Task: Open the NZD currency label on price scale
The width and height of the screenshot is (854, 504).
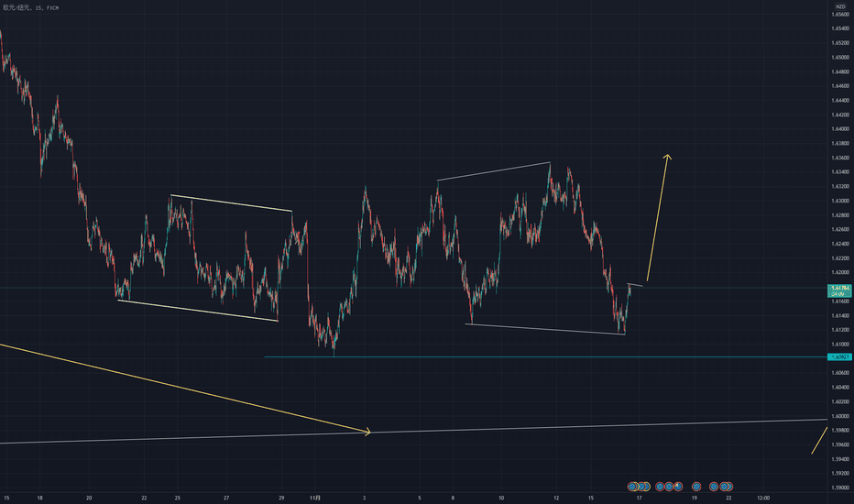Action: click(x=841, y=6)
